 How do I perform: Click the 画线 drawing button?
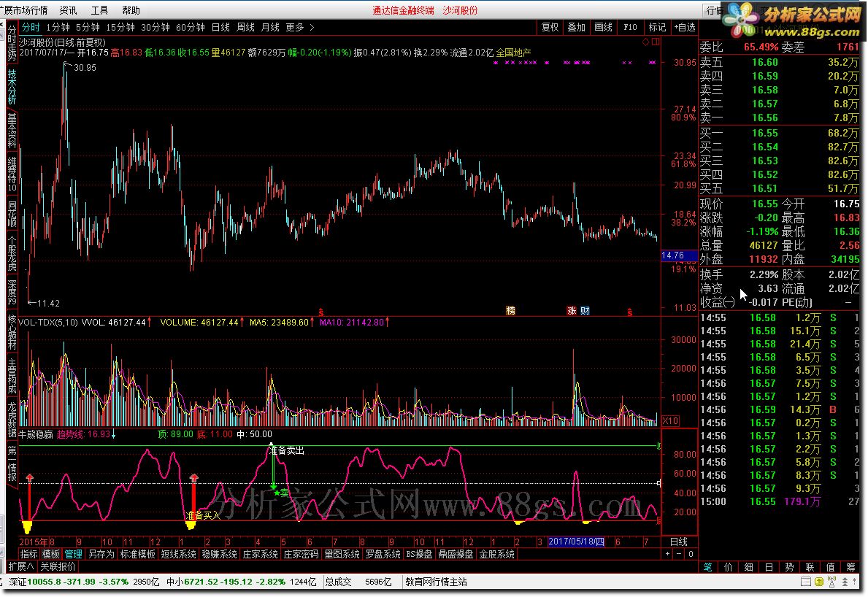603,27
